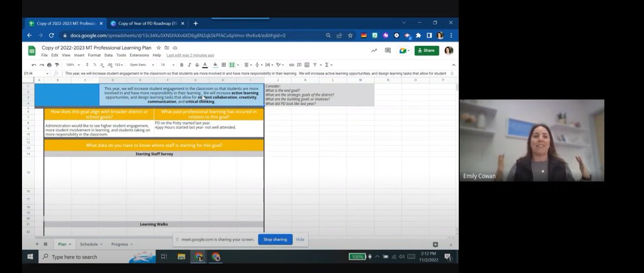The height and width of the screenshot is (273, 644).
Task: Open the Help menu
Action: (x=157, y=55)
